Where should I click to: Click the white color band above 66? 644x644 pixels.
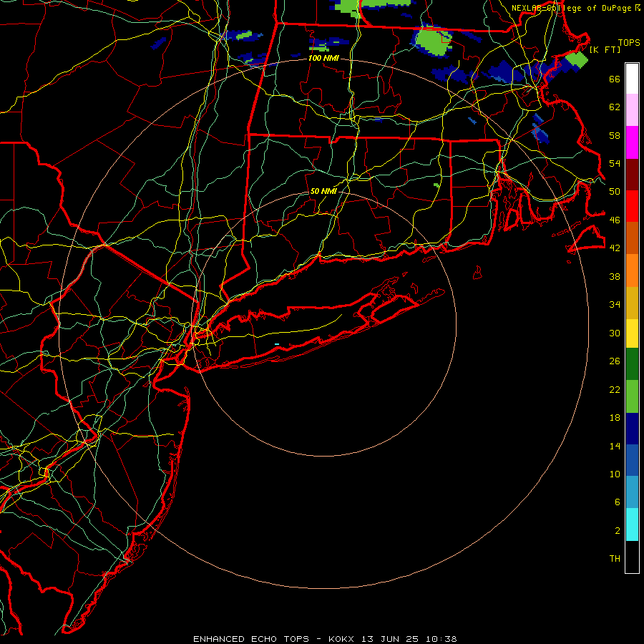[632, 79]
